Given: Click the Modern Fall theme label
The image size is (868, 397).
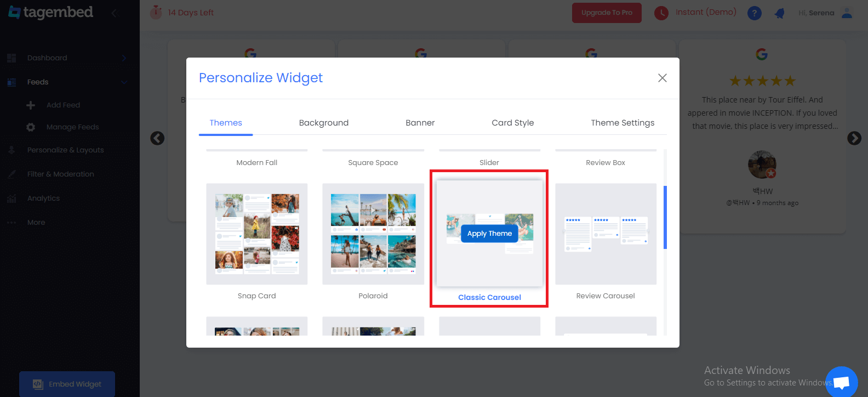Looking at the screenshot, I should click(256, 163).
